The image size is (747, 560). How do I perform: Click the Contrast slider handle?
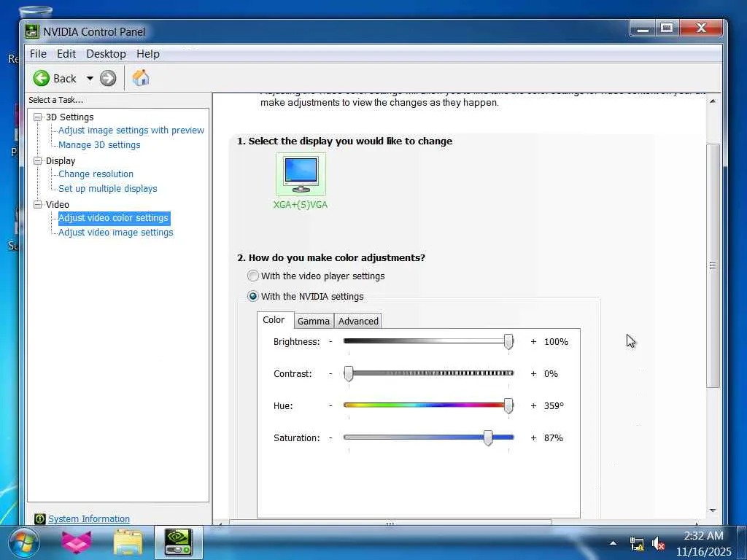[349, 373]
